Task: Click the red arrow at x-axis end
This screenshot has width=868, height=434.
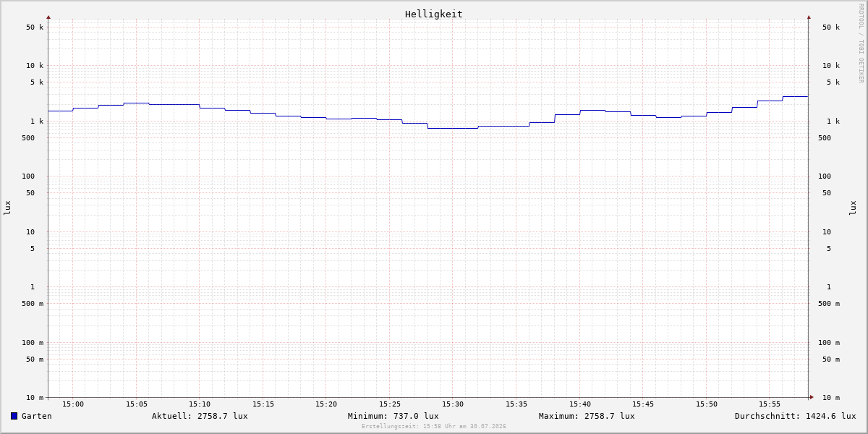Action: (812, 397)
